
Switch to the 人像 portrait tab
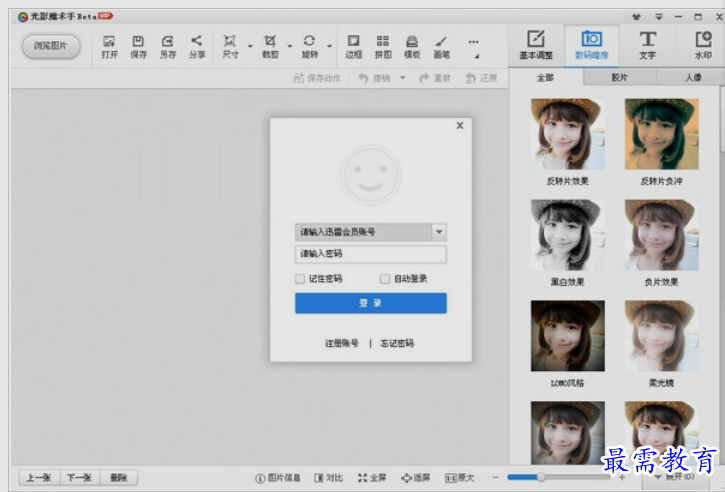(x=692, y=77)
